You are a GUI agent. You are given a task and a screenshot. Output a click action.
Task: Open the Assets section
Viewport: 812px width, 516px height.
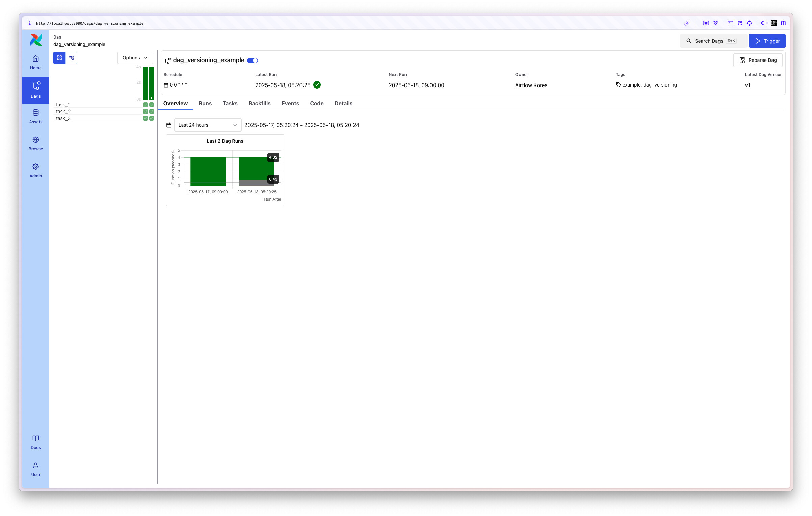pos(35,117)
